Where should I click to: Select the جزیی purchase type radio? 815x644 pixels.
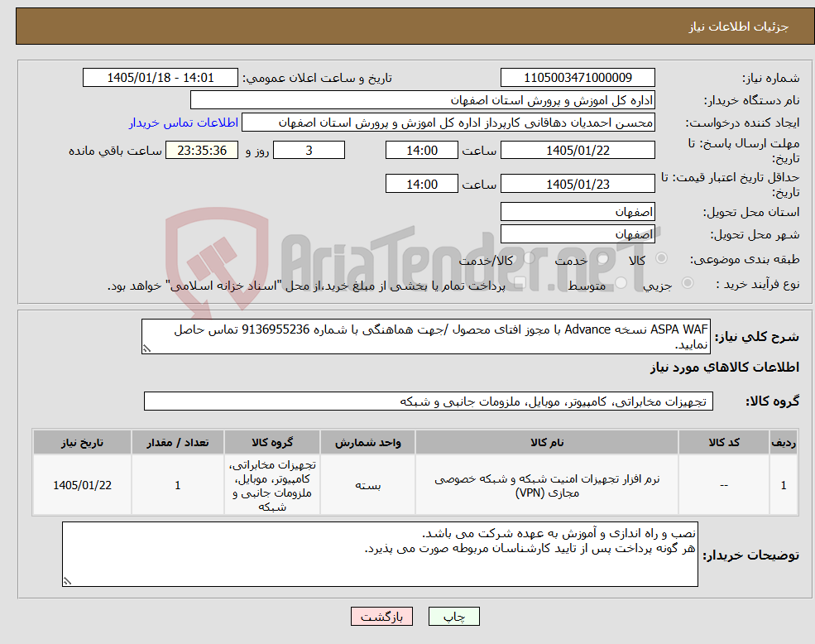688,282
